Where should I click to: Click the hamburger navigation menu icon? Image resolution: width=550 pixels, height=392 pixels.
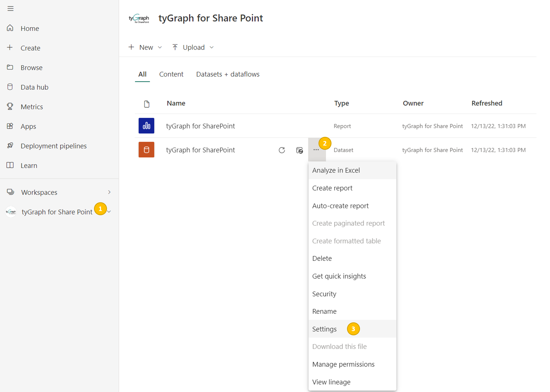coord(10,8)
